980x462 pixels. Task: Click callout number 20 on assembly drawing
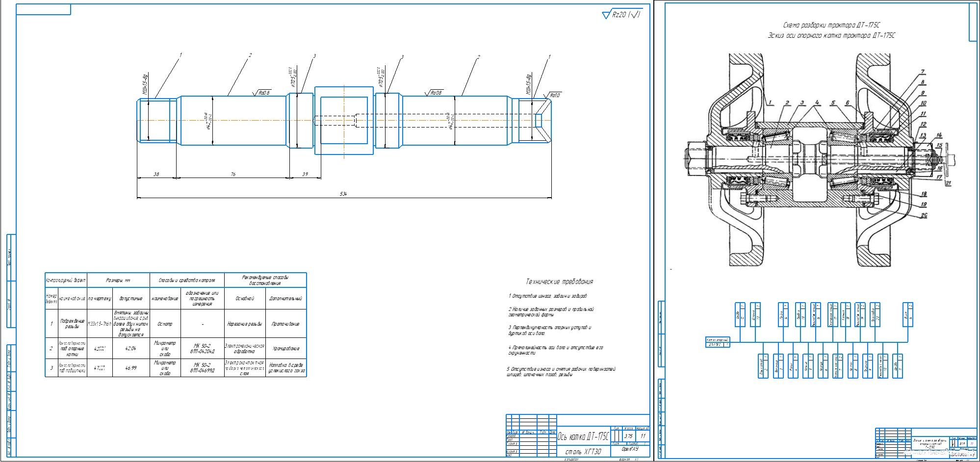pyautogui.click(x=924, y=215)
